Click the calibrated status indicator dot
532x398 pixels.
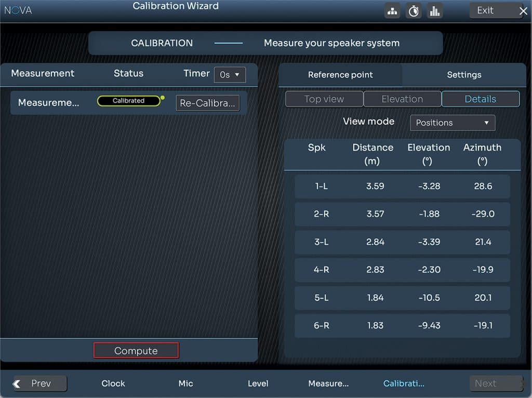163,97
